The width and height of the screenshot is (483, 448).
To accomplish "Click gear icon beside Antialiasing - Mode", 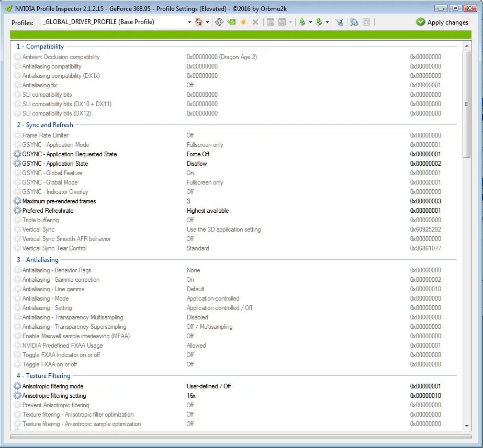I will pos(17,298).
